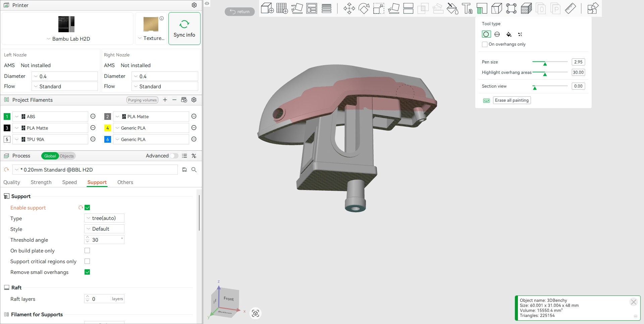Click the return button
The width and height of the screenshot is (644, 324).
point(239,11)
